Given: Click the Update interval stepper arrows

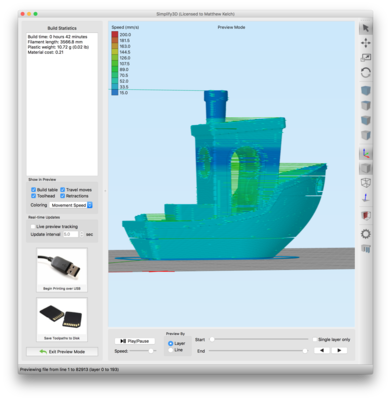Looking at the screenshot, I should 82,234.
